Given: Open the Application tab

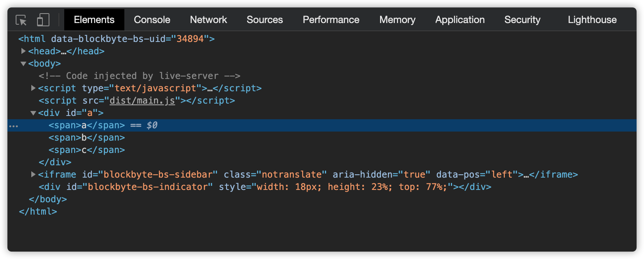Looking at the screenshot, I should [460, 20].
